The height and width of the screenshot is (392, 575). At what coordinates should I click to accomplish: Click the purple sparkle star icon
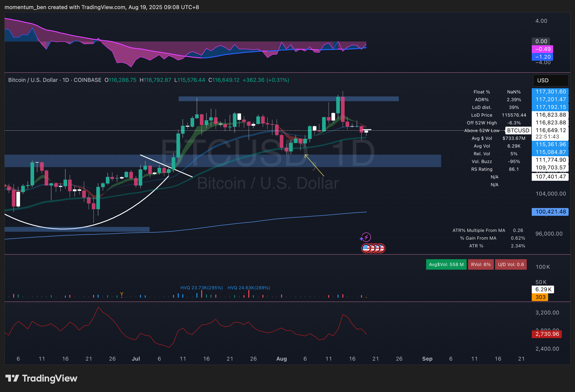tap(361, 239)
